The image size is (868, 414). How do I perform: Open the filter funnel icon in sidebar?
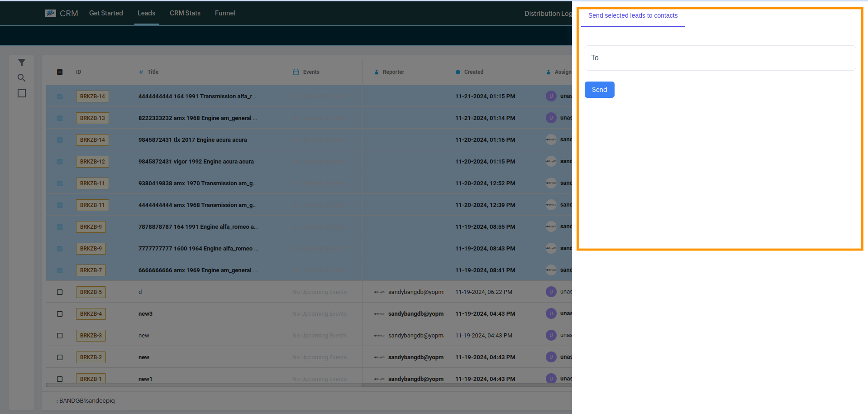(x=22, y=63)
